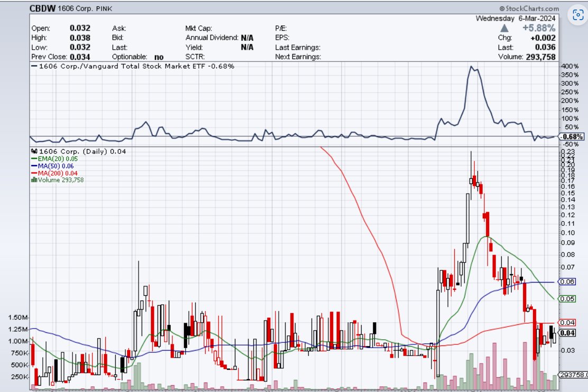
Task: Click the MA(50) 0.06 legend entry
Action: pos(52,166)
